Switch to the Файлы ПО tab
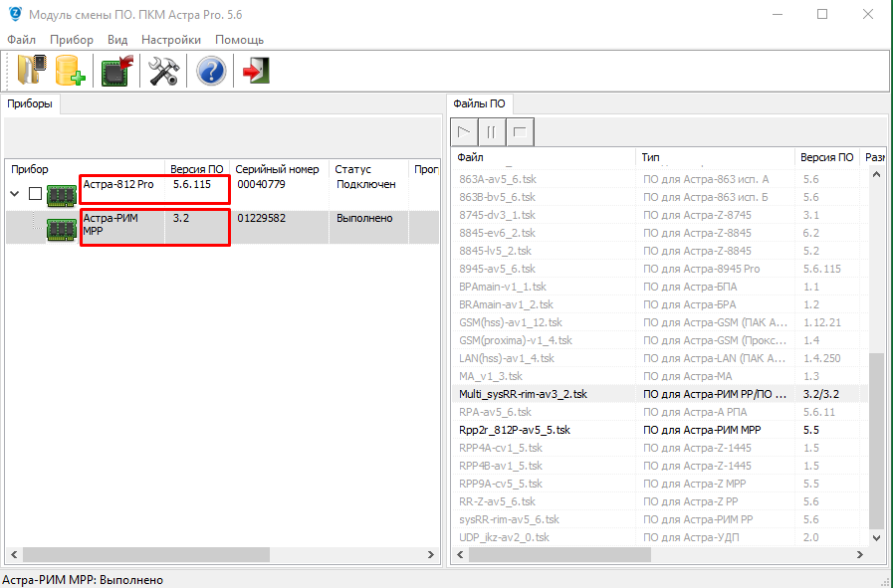The width and height of the screenshot is (893, 588). point(480,103)
